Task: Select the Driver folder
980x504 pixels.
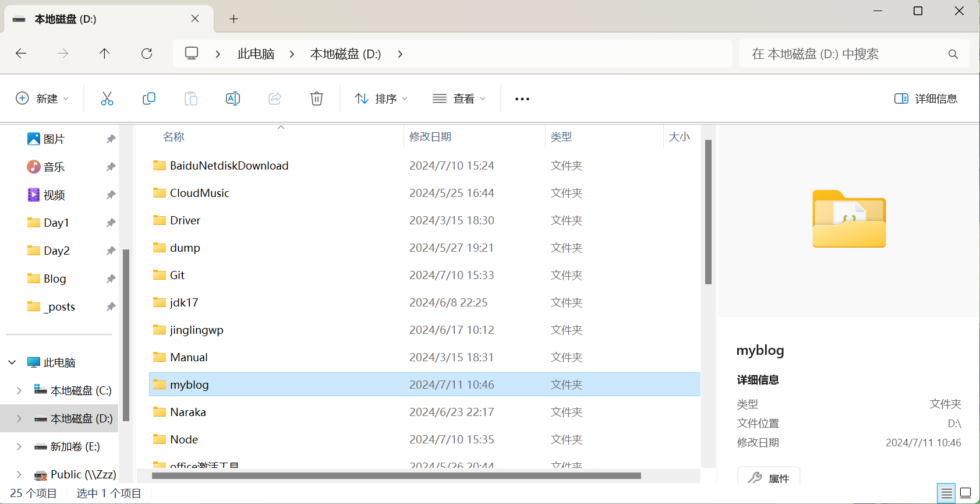Action: pyautogui.click(x=424, y=220)
